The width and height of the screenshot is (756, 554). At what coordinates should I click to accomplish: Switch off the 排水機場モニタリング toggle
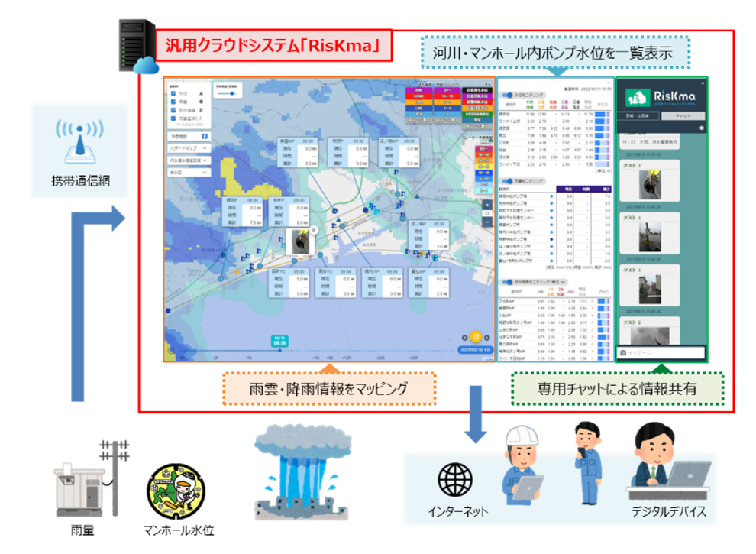[507, 282]
